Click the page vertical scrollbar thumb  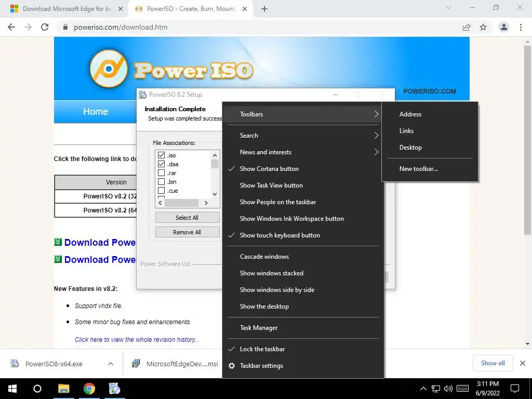[527, 139]
